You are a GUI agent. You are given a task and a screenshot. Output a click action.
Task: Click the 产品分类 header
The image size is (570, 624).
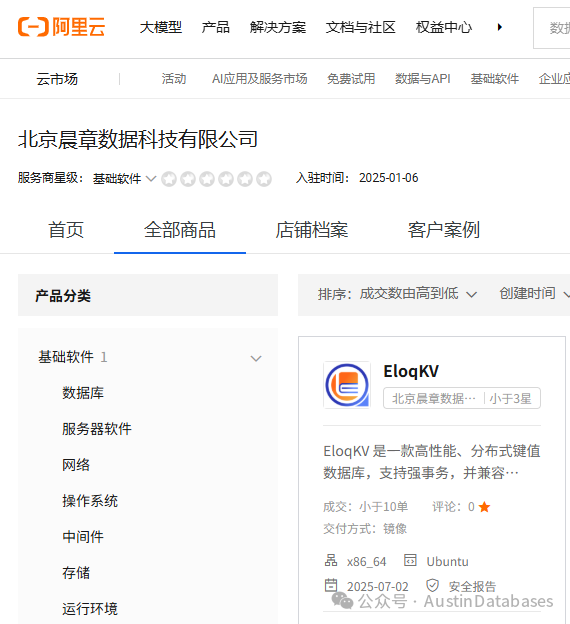click(63, 296)
